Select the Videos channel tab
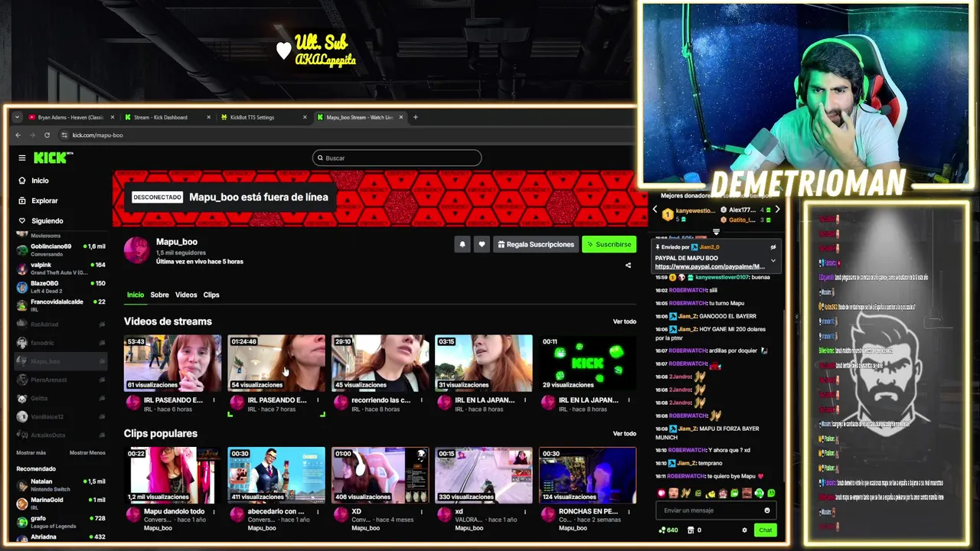 point(186,295)
